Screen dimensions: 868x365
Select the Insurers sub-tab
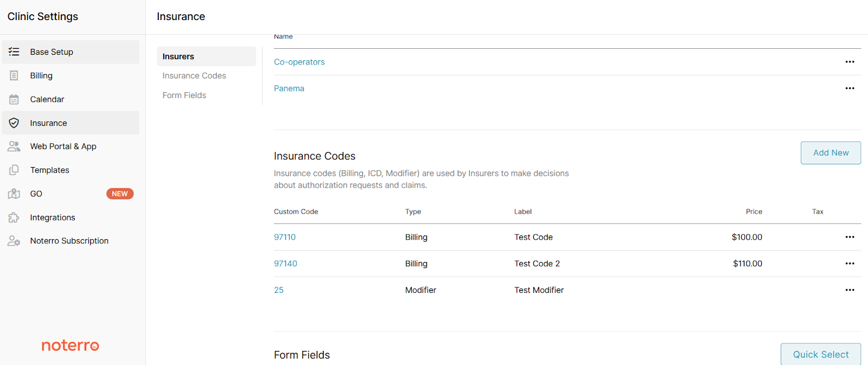tap(206, 56)
